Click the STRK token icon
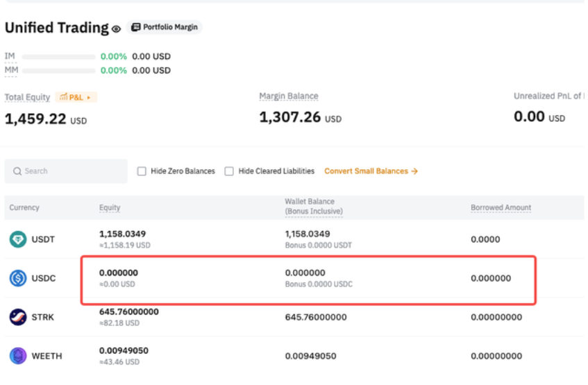 [x=18, y=317]
